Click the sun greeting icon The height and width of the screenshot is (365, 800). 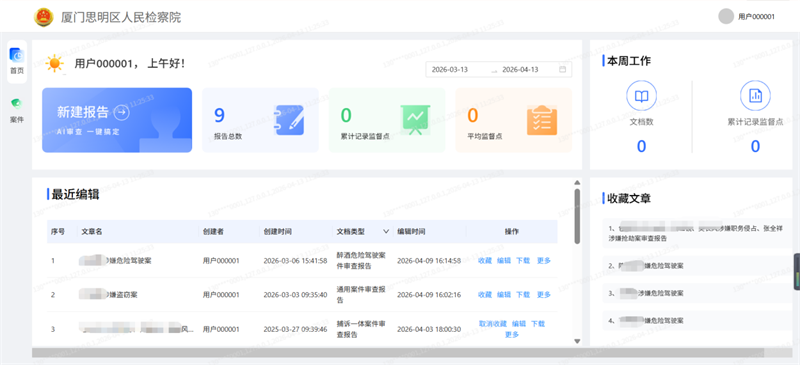click(x=55, y=64)
